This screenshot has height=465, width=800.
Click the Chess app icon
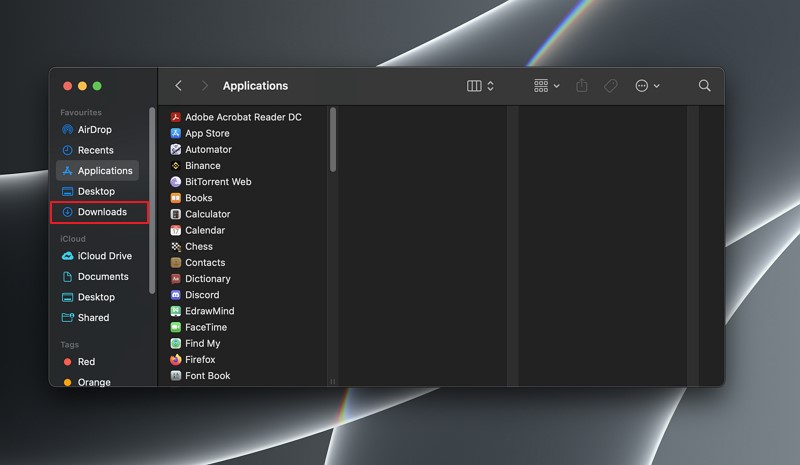(176, 247)
